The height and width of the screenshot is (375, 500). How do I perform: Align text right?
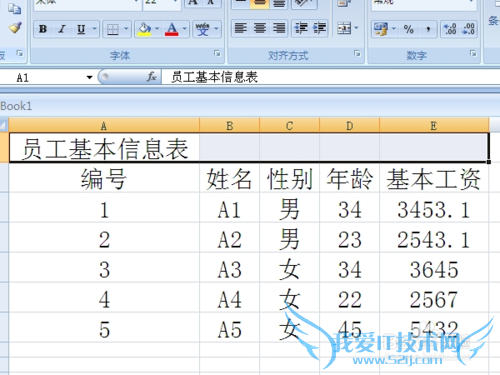279,29
